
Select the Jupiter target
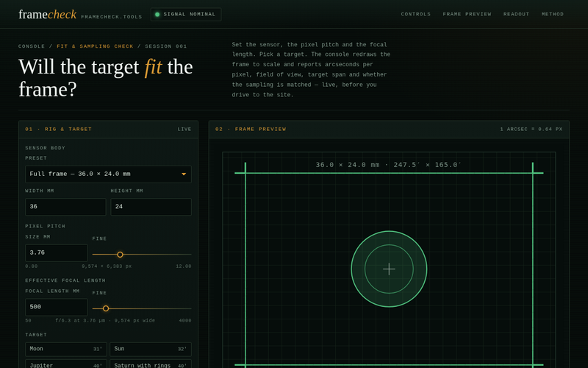pos(66,364)
